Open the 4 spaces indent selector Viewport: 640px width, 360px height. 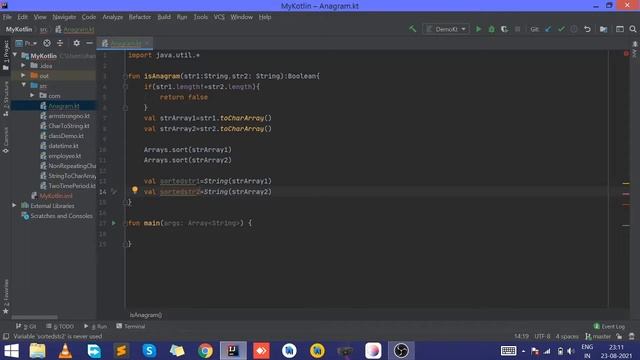[567, 336]
